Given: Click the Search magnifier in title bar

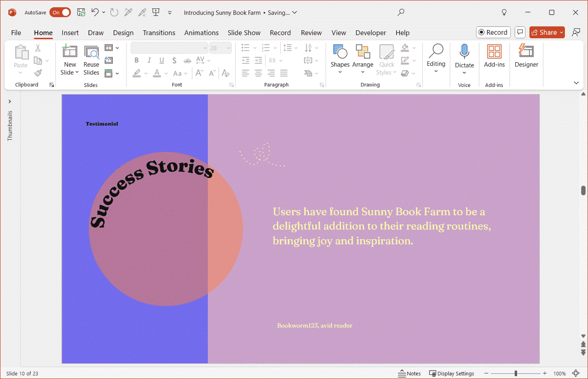Looking at the screenshot, I should (401, 12).
